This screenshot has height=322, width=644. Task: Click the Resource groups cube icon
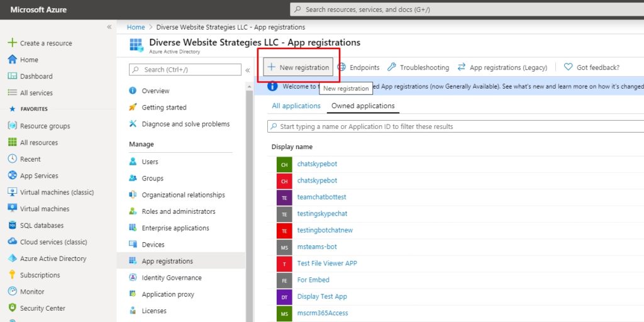pyautogui.click(x=13, y=126)
